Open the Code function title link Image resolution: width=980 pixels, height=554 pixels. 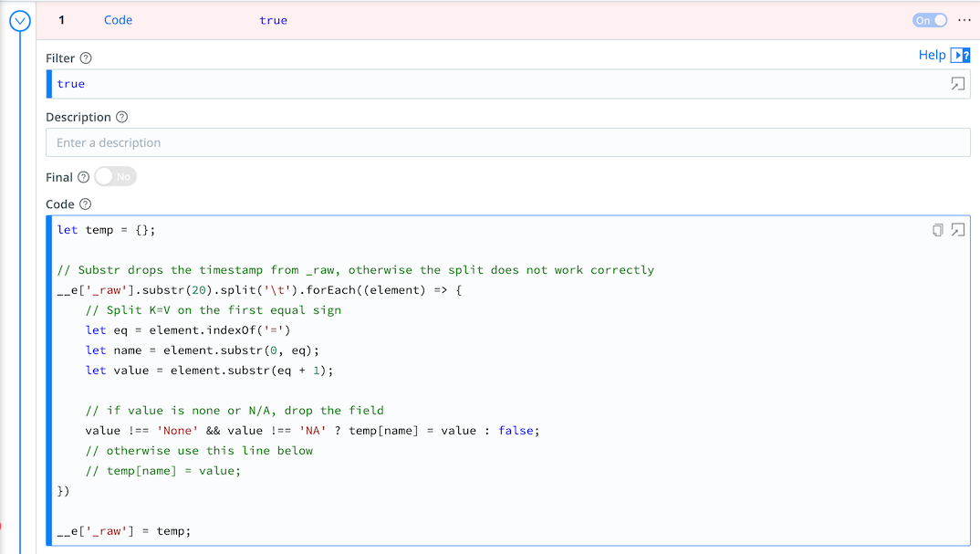click(118, 19)
